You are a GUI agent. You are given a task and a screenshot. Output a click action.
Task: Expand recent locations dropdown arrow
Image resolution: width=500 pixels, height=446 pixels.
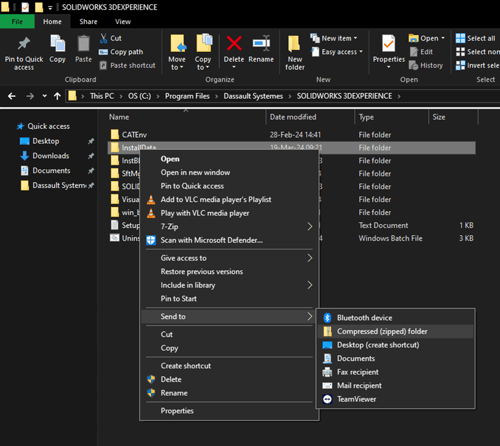pos(45,96)
